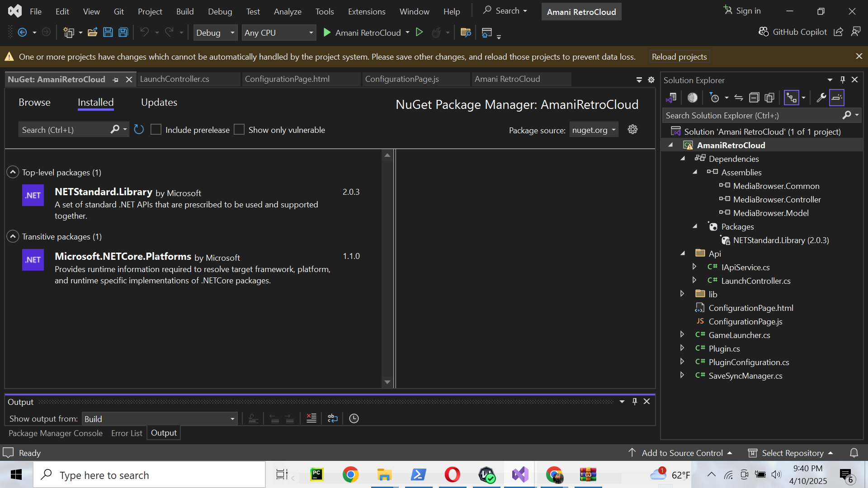Viewport: 868px width, 488px height.
Task: Pin the NuGet: AmaniRetroCloud tab
Action: pyautogui.click(x=116, y=79)
